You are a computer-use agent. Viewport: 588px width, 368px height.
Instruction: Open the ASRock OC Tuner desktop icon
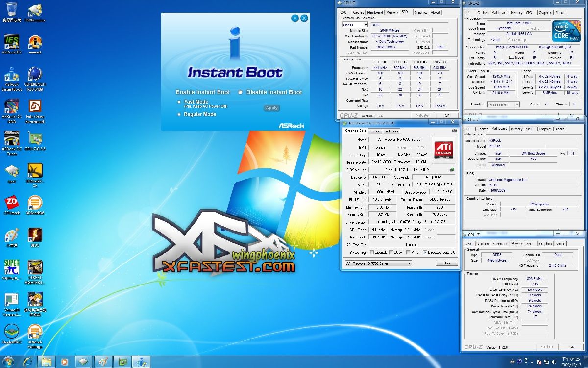pyautogui.click(x=11, y=143)
